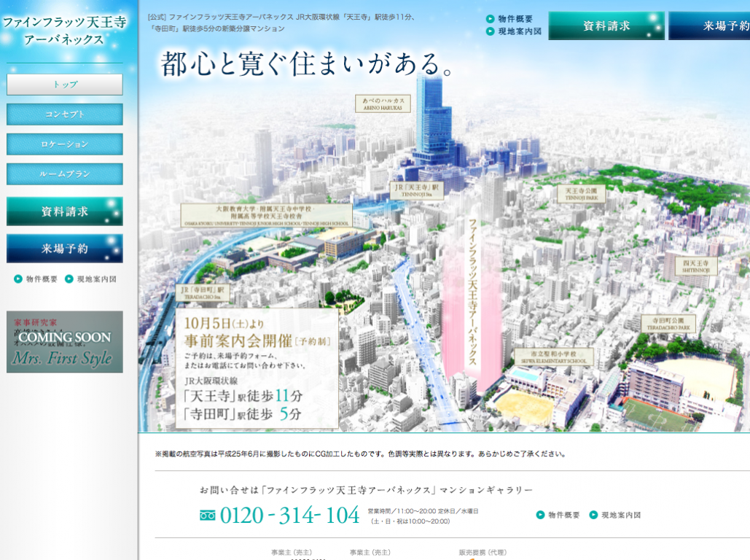Click the arrow icon beside sidebar 現地案内図
750x560 pixels.
point(69,279)
